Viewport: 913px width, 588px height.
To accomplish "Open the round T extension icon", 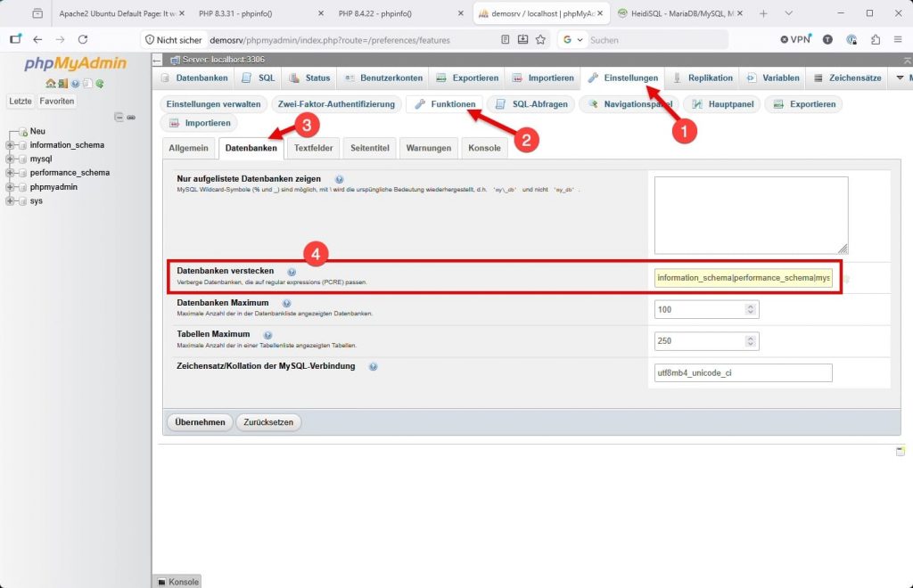I will [827, 39].
